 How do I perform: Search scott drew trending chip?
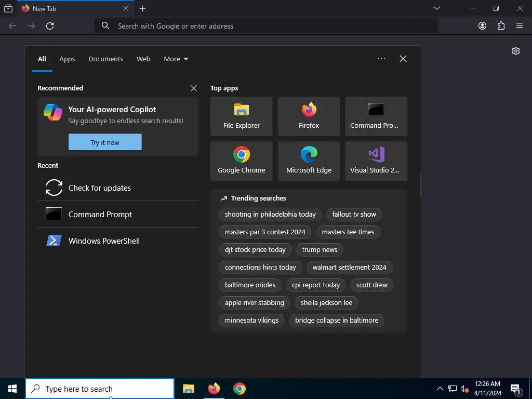pos(371,285)
